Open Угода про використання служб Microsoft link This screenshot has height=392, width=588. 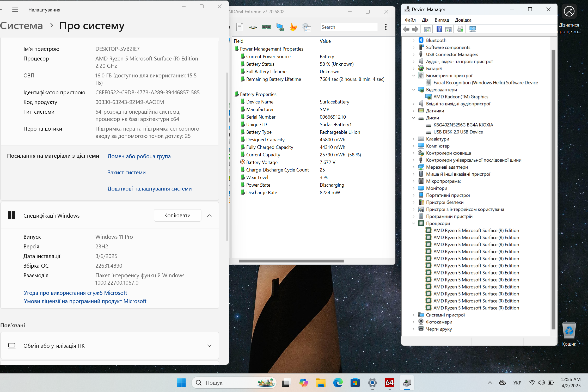point(75,293)
